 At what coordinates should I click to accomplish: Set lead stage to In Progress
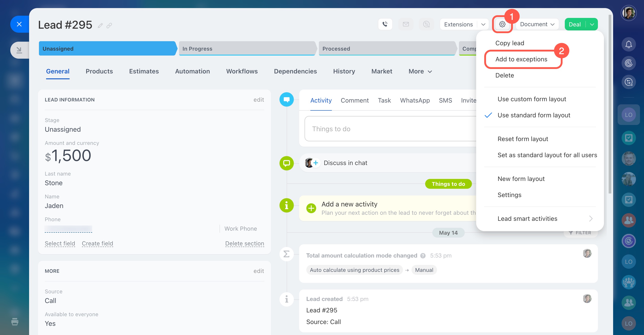(246, 49)
